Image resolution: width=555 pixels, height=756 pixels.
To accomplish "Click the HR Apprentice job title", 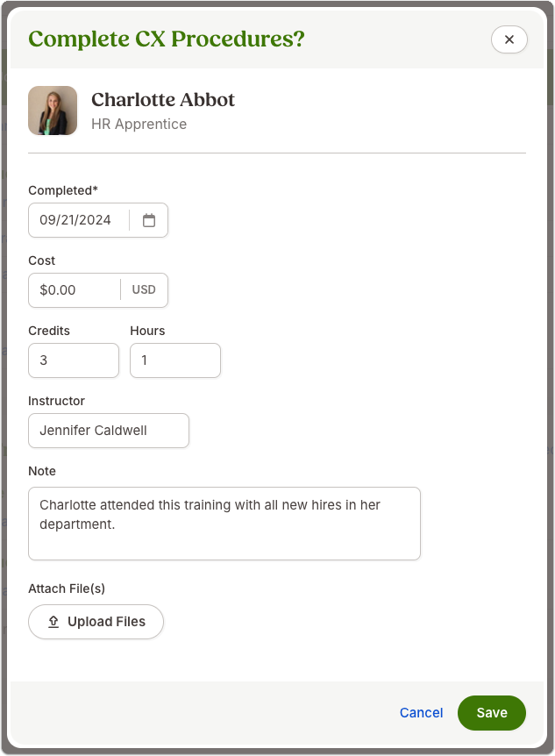I will tap(139, 124).
